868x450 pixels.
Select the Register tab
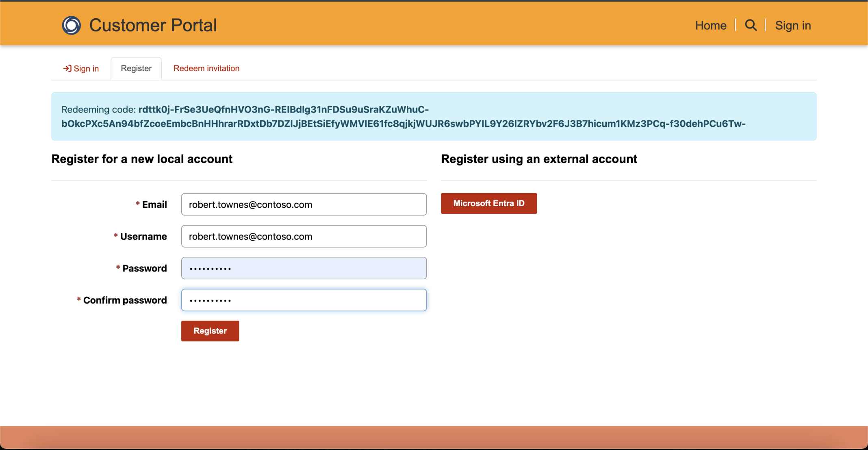pyautogui.click(x=136, y=68)
